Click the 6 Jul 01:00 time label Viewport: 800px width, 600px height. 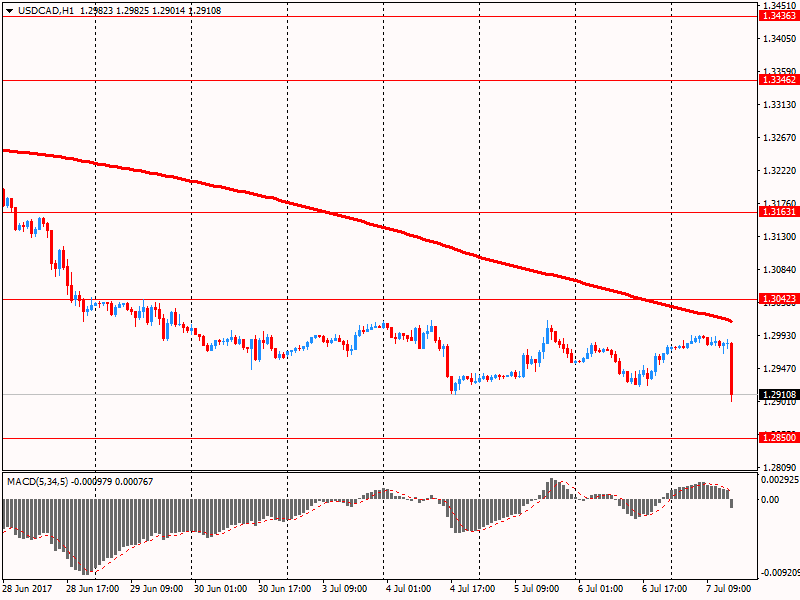[601, 589]
